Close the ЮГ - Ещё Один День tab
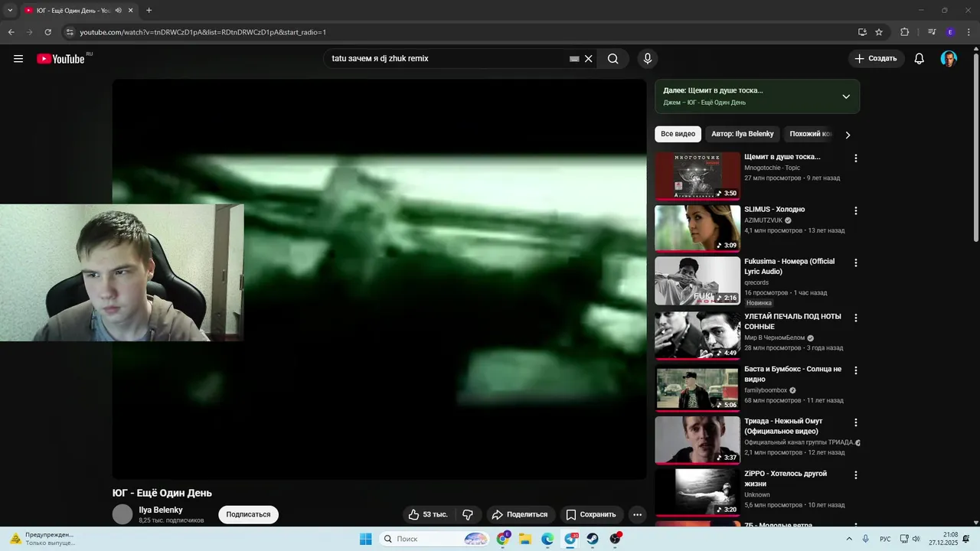The height and width of the screenshot is (551, 980). click(x=131, y=11)
